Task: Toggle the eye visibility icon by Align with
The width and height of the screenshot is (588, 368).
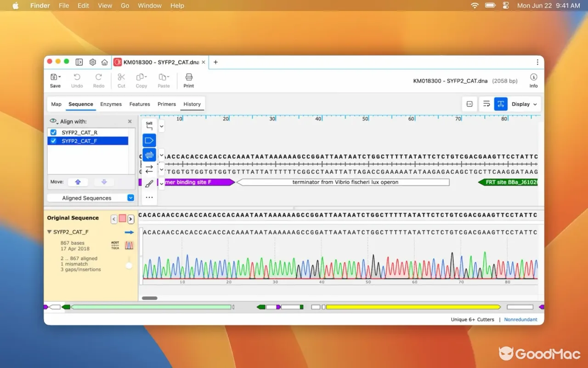Action: pyautogui.click(x=54, y=121)
